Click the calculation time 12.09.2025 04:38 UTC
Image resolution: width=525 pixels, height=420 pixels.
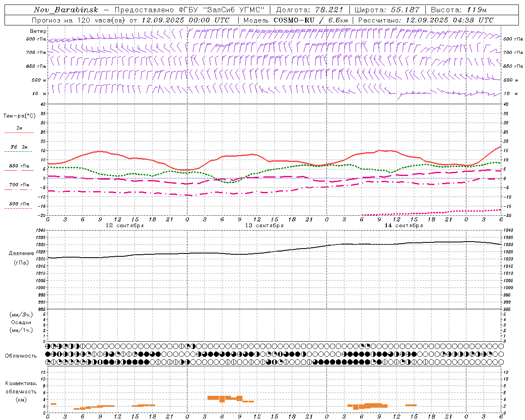pyautogui.click(x=450, y=20)
